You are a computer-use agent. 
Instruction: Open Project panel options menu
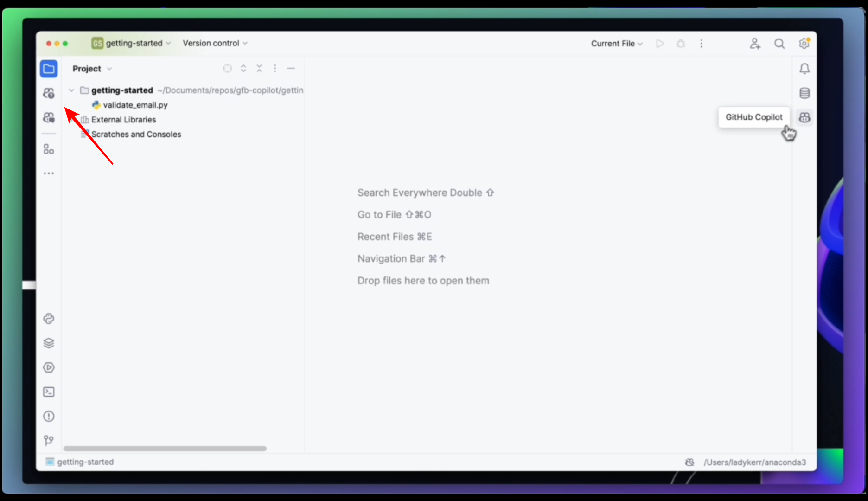click(275, 69)
